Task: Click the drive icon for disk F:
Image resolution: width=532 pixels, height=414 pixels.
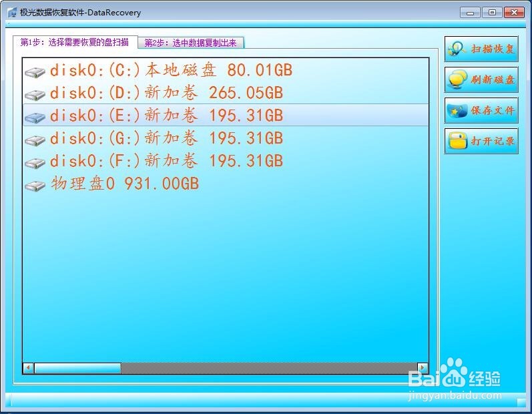Action: click(x=35, y=163)
